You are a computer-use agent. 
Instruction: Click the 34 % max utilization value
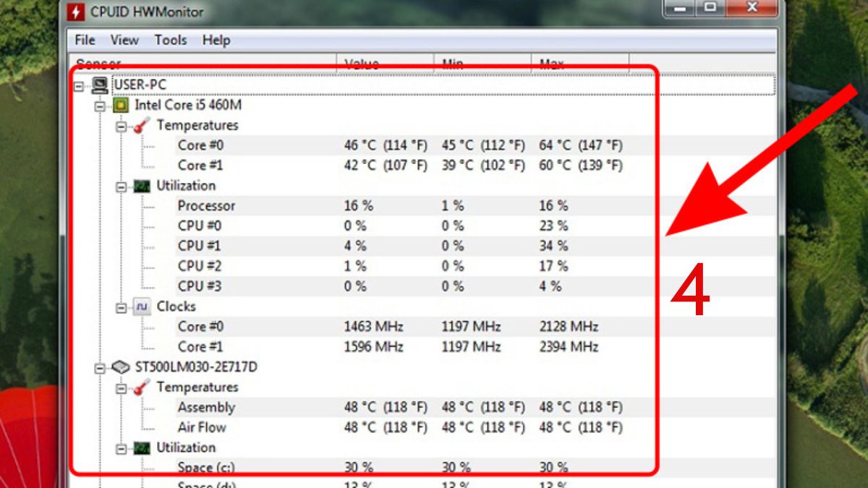(553, 247)
